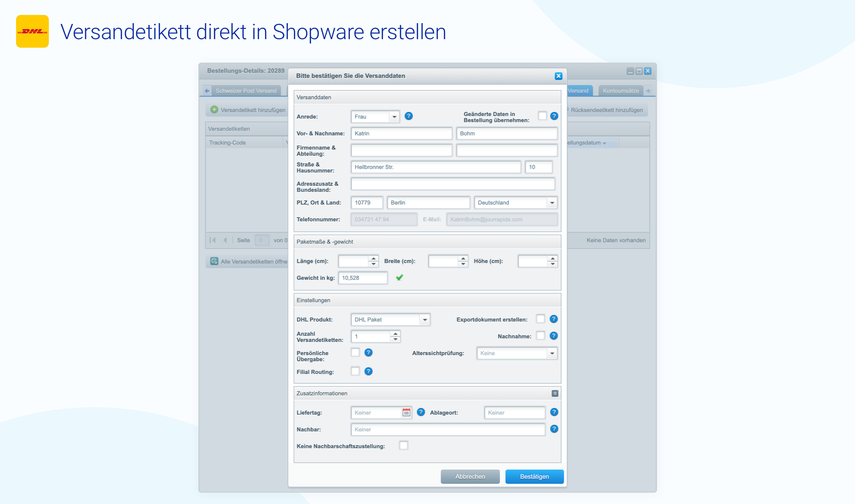
Task: Switch to Schweizer Post Versand tab
Action: coord(246,91)
